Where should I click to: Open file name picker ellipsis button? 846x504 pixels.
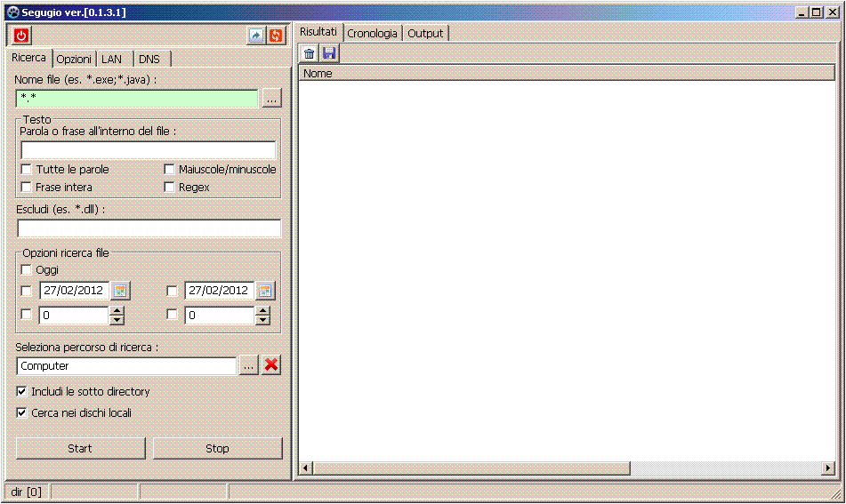click(272, 99)
